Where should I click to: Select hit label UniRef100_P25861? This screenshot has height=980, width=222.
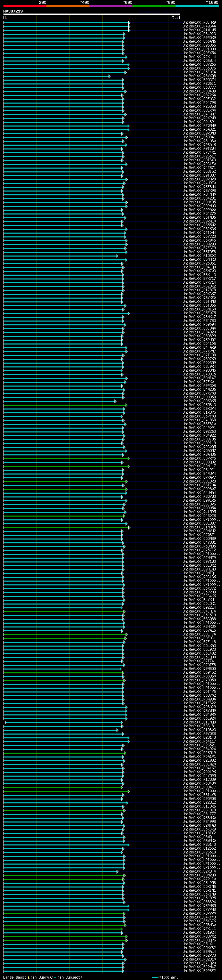pos(199,263)
